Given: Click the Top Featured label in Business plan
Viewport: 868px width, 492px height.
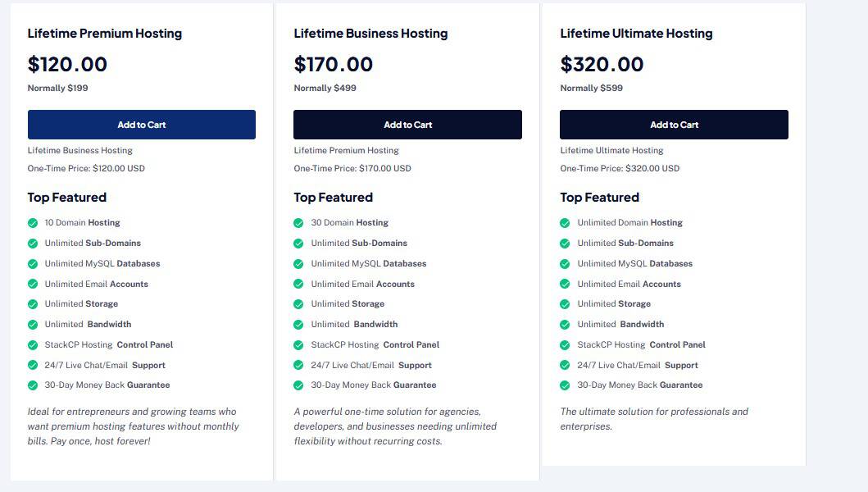Looking at the screenshot, I should pos(334,197).
